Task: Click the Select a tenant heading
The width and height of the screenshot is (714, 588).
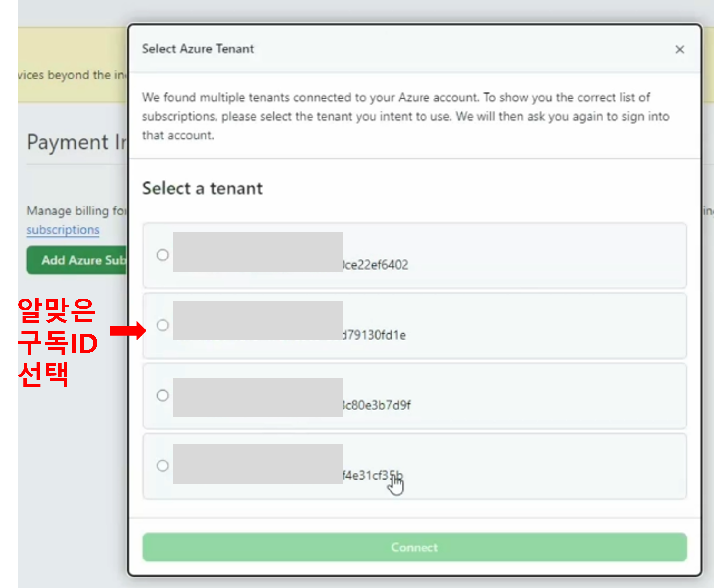Action: (202, 188)
